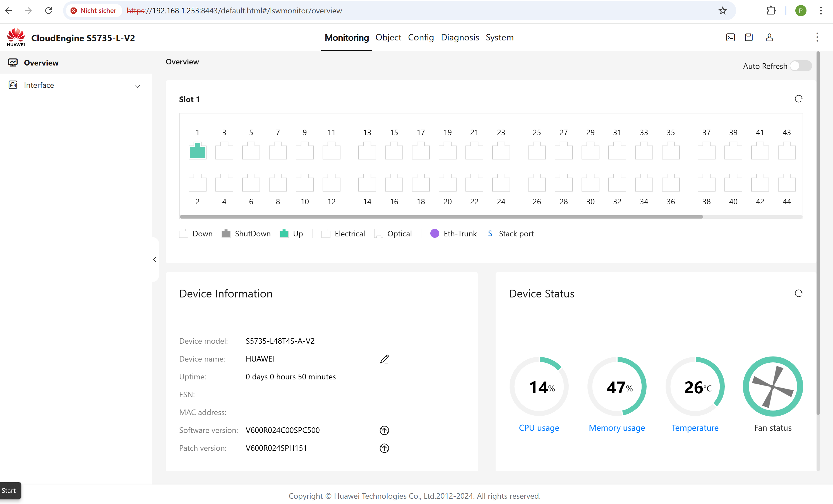The image size is (833, 504).
Task: Edit the device name with pencil icon
Action: click(384, 359)
